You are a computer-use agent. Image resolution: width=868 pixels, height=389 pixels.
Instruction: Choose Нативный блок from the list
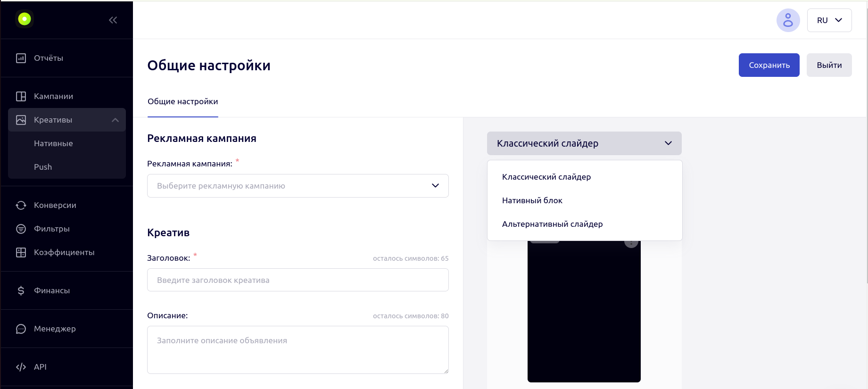tap(585, 200)
